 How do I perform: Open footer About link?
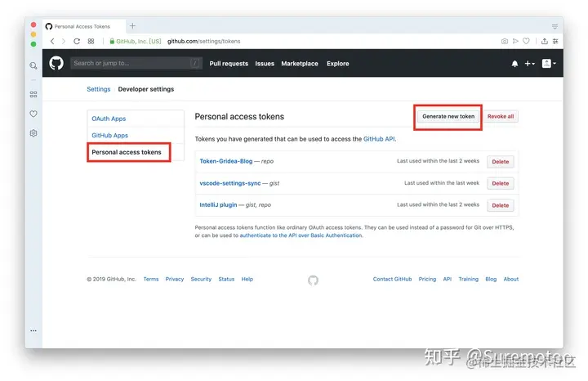pyautogui.click(x=510, y=280)
